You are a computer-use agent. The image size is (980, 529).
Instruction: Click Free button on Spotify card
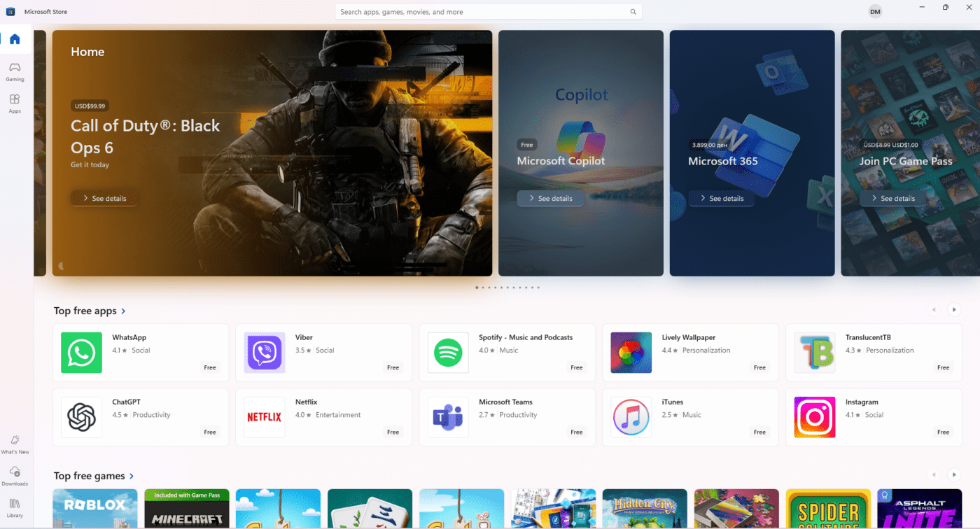point(577,367)
